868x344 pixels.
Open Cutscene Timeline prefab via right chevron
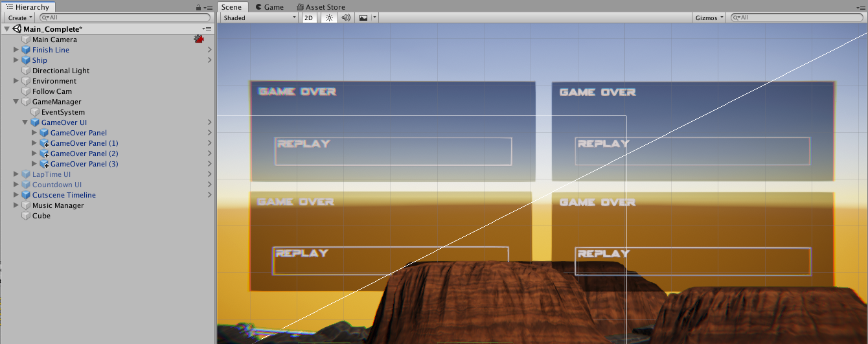point(209,195)
